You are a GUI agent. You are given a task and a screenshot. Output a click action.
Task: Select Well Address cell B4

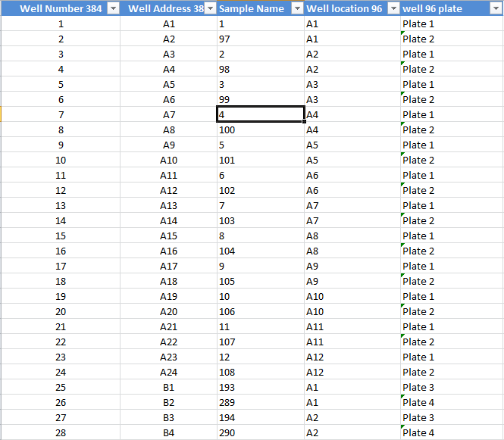click(169, 432)
